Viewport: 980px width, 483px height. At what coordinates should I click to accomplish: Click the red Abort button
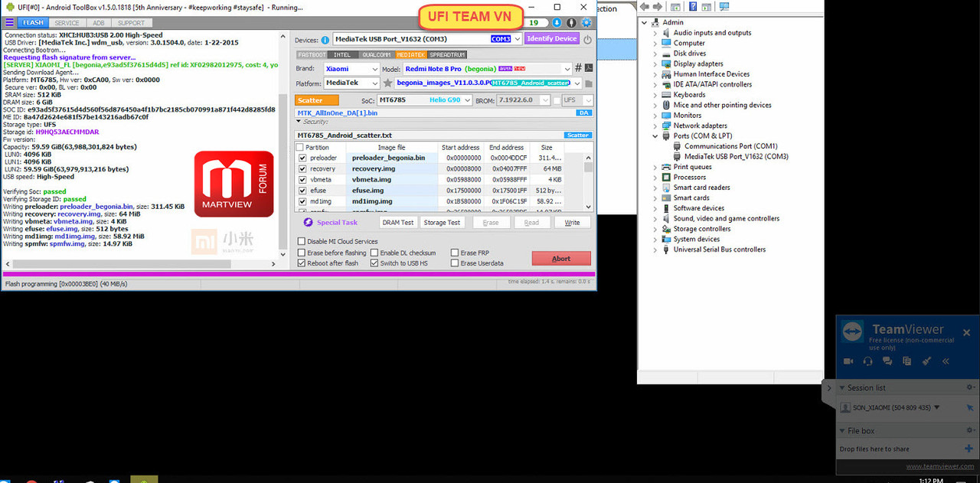click(561, 259)
